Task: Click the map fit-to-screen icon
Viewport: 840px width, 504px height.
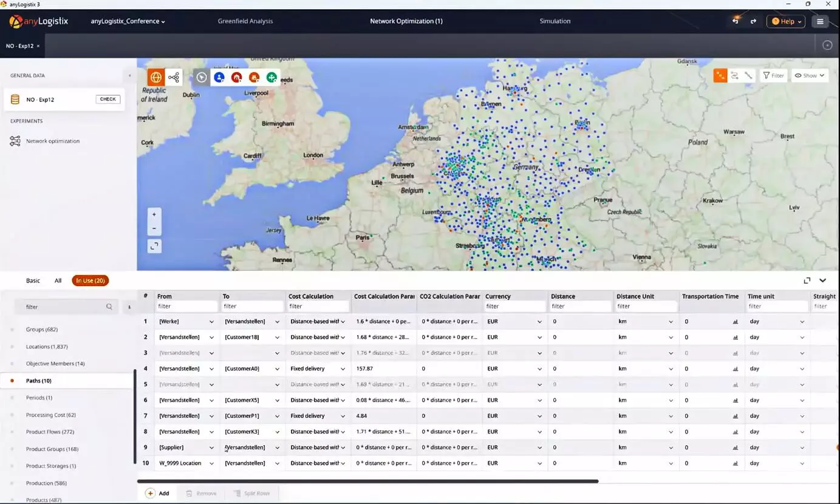Action: 154,246
